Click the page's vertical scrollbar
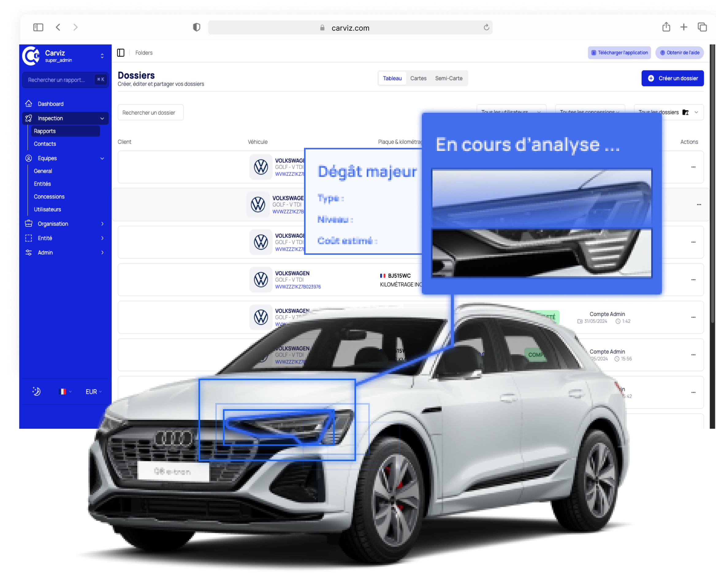 point(712,183)
